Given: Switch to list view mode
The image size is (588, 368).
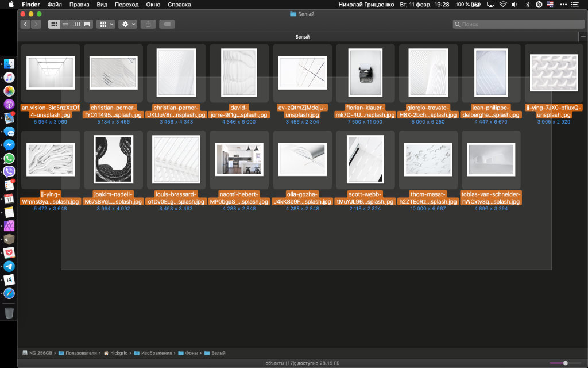Looking at the screenshot, I should [x=65, y=24].
